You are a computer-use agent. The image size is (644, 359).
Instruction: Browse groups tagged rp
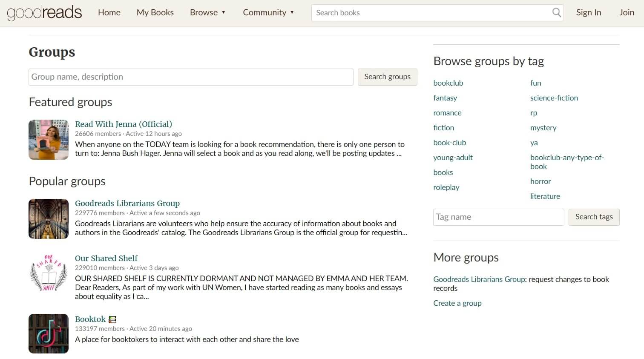(x=534, y=113)
